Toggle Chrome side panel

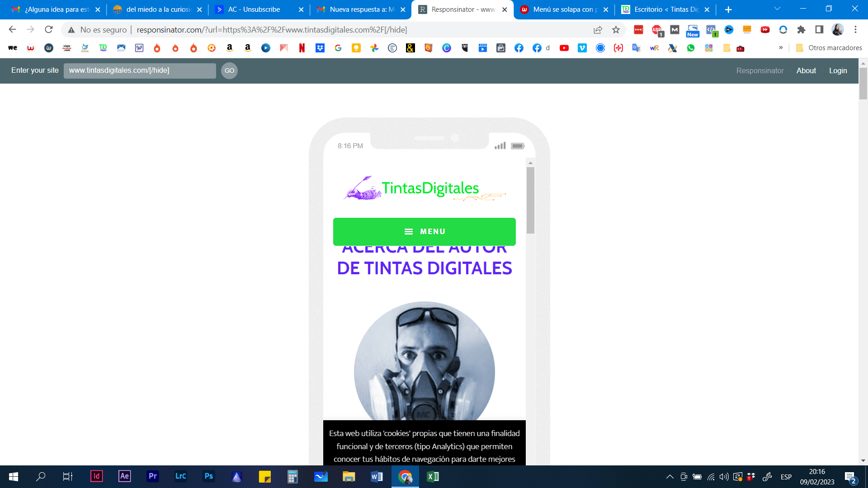pos(819,30)
